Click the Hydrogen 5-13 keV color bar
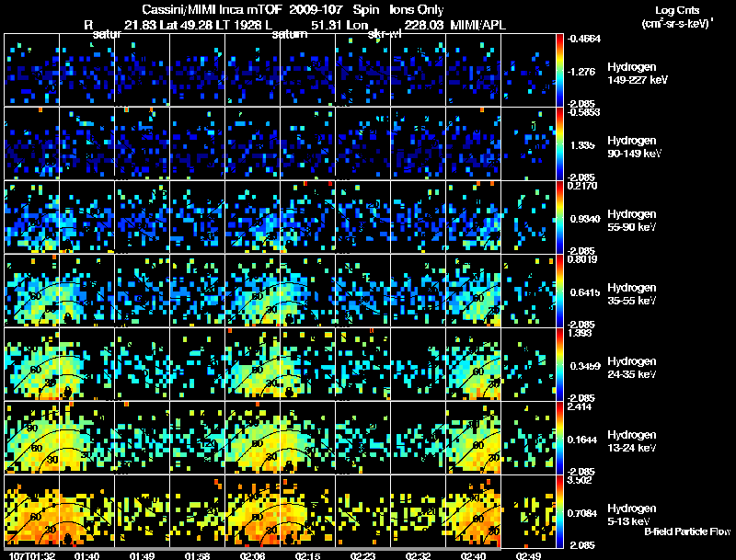736x560 pixels. [559, 511]
